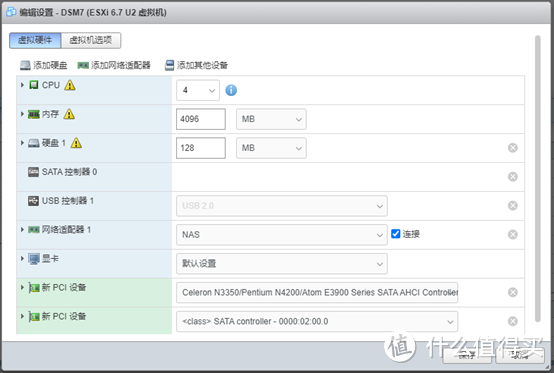Expand the CPU row
The width and height of the screenshot is (554, 373).
click(22, 85)
